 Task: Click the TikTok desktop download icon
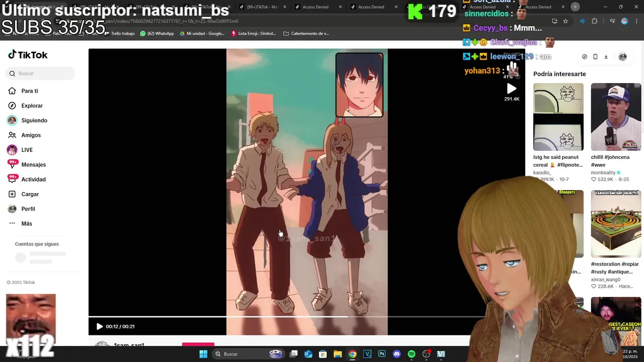pos(606,57)
